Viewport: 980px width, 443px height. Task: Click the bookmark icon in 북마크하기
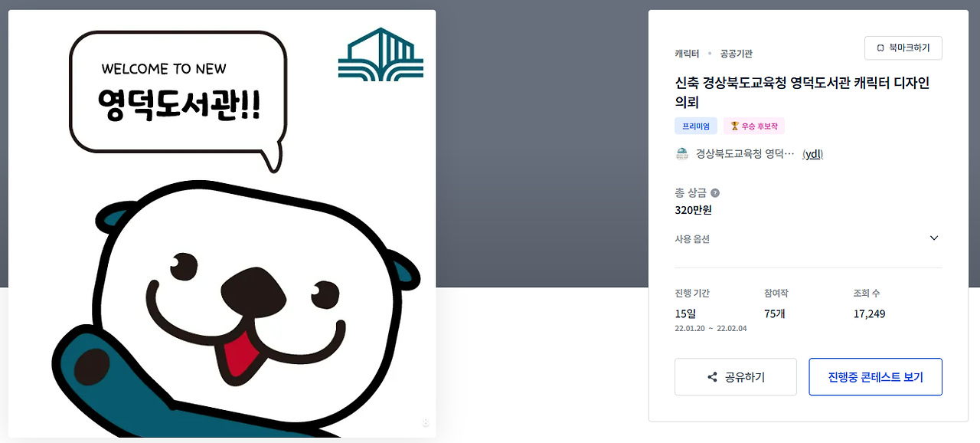[x=880, y=48]
